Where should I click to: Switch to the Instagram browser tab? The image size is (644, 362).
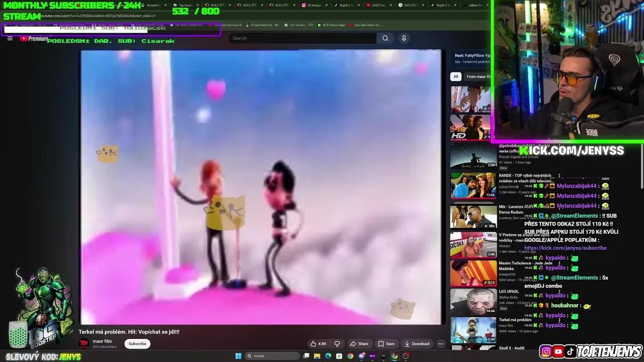coord(314,5)
